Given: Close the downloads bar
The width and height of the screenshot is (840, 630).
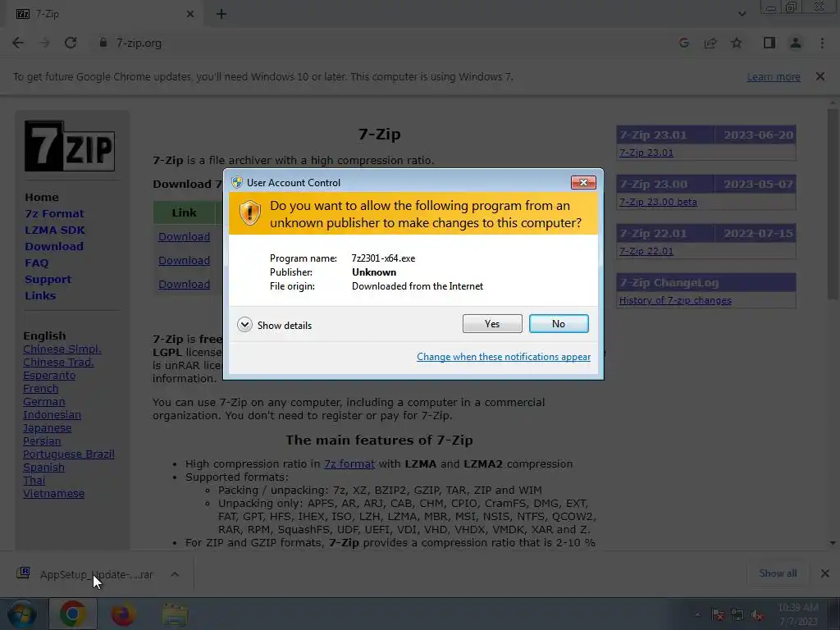Looking at the screenshot, I should (x=825, y=573).
